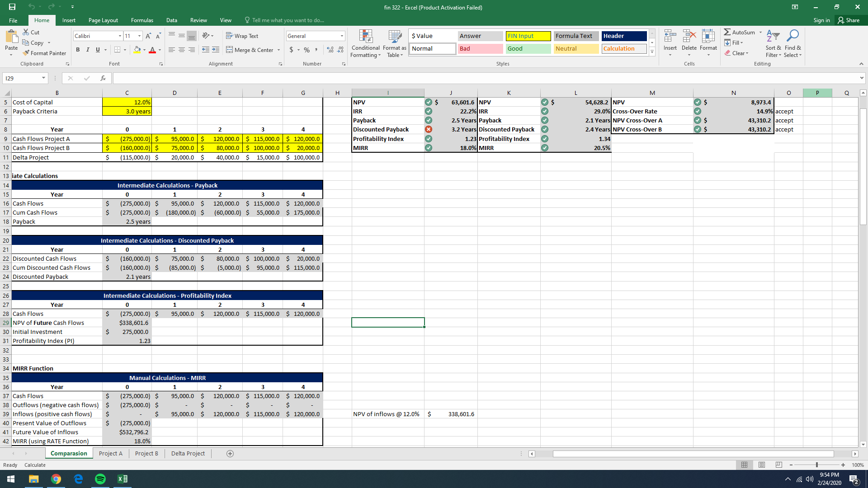Open Spotify from the taskbar

(100, 479)
